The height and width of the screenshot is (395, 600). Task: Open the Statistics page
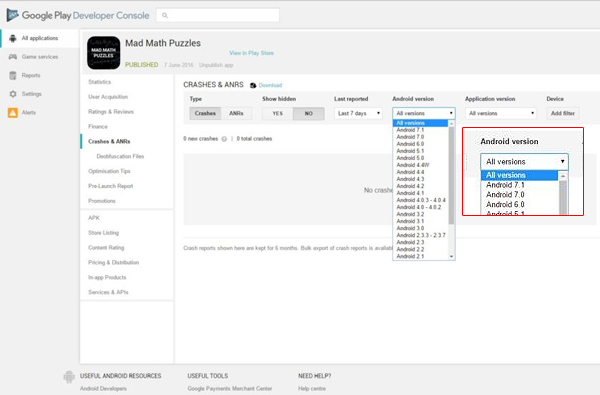pyautogui.click(x=99, y=82)
